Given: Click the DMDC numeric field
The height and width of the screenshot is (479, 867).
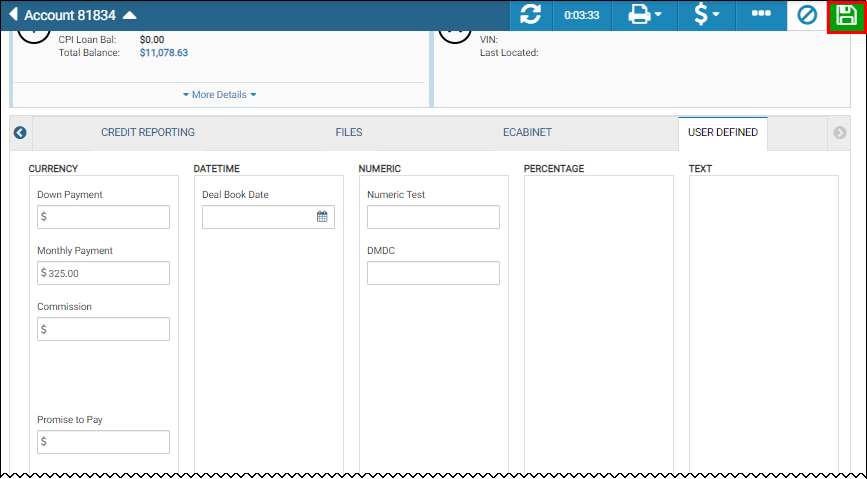Looking at the screenshot, I should (433, 273).
